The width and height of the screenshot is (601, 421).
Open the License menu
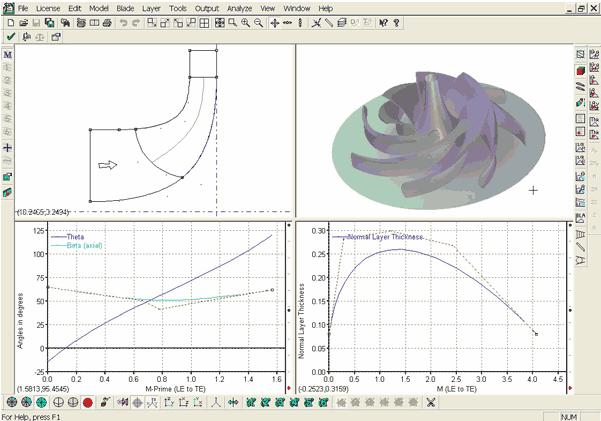point(48,8)
